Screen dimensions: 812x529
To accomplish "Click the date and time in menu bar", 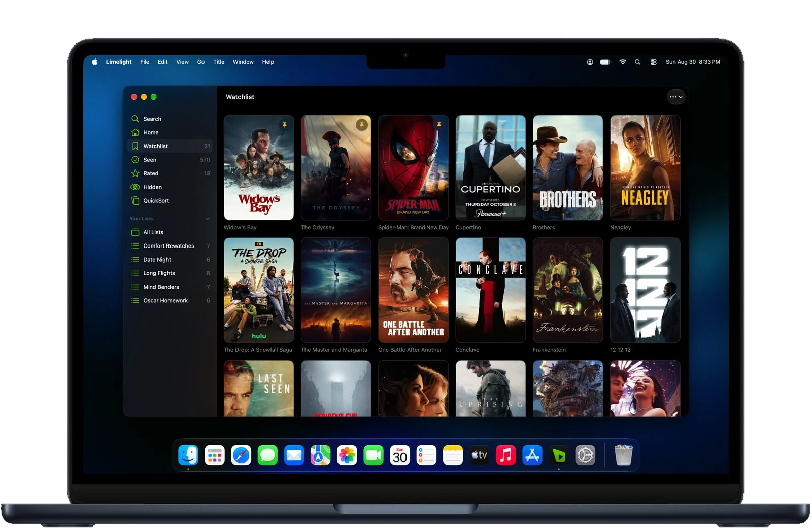I will tap(693, 62).
